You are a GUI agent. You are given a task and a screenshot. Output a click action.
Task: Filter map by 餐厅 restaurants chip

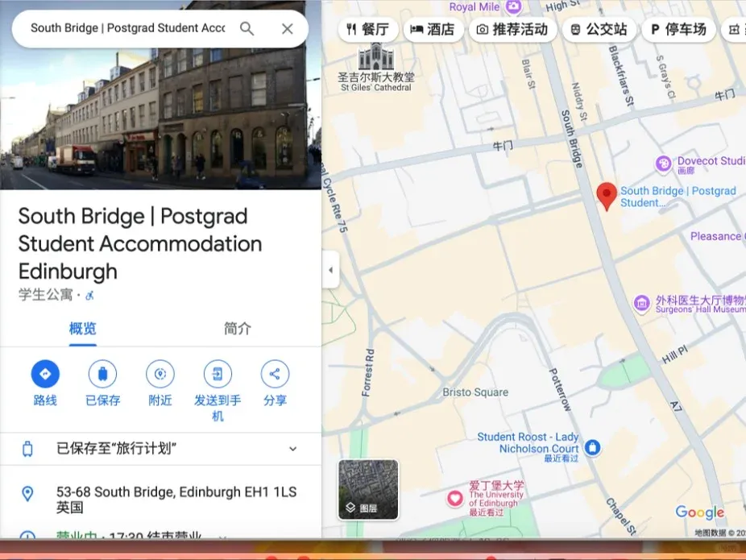coord(367,30)
